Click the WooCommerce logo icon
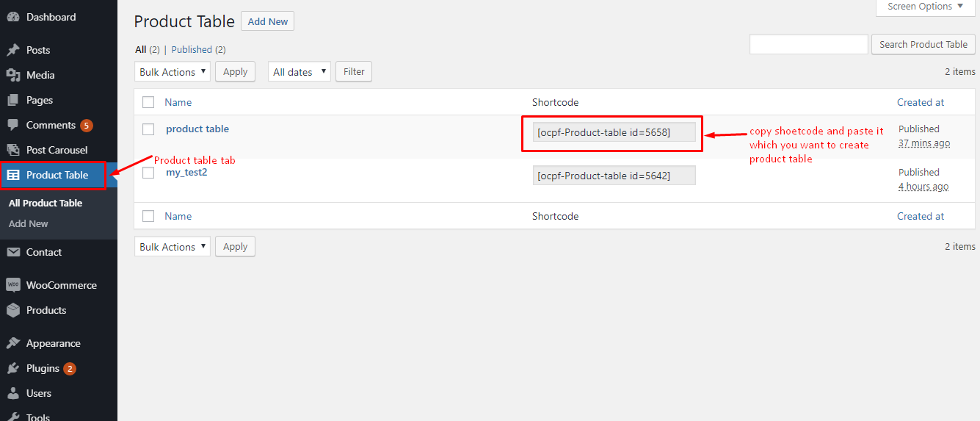 click(x=13, y=285)
